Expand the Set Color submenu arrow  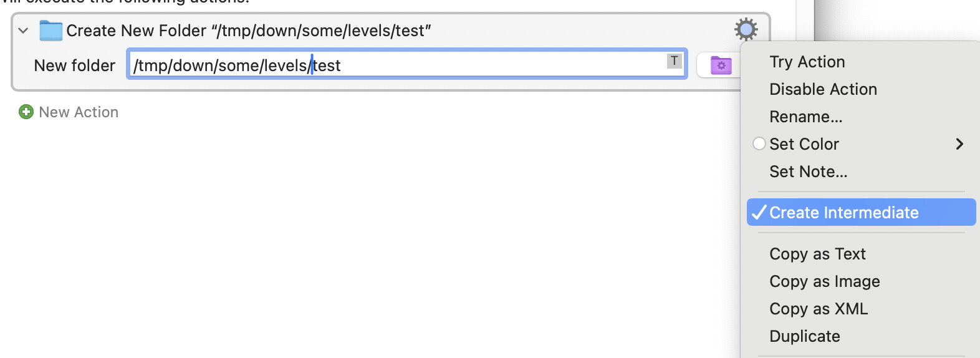click(x=959, y=144)
